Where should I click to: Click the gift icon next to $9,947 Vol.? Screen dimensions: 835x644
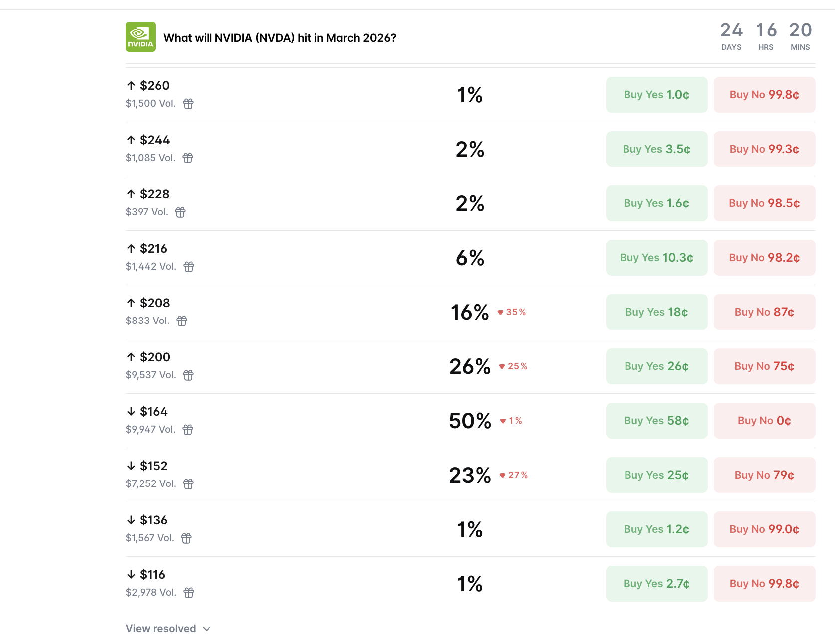(188, 430)
